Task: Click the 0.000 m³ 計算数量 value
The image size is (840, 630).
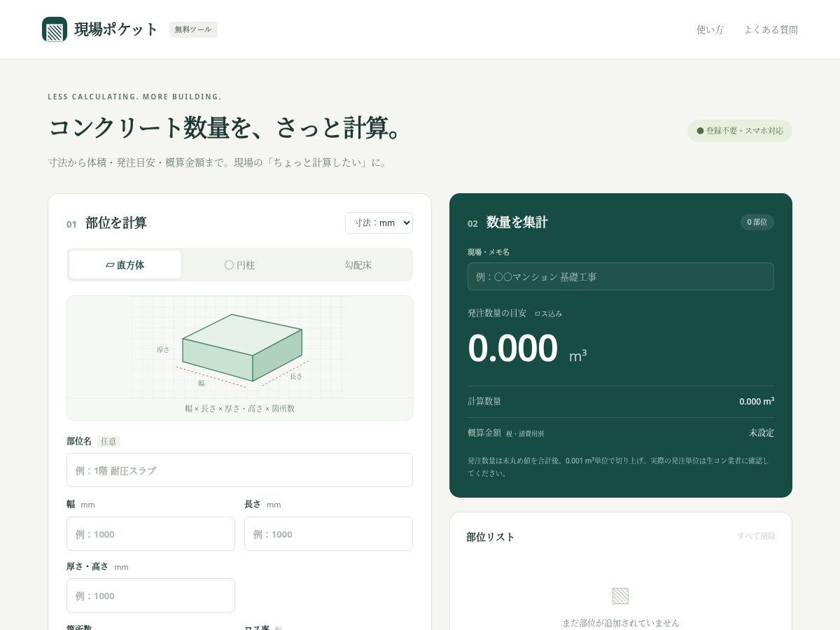Action: 757,401
